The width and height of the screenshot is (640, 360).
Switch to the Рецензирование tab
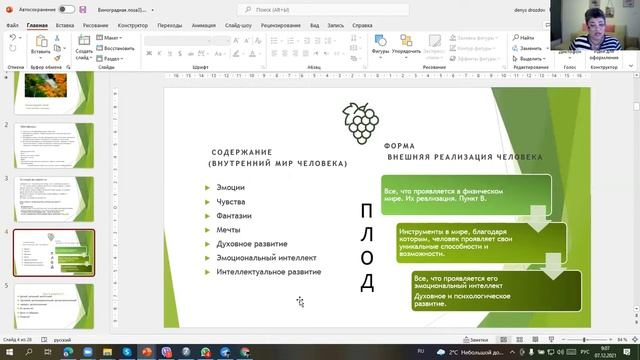point(281,25)
